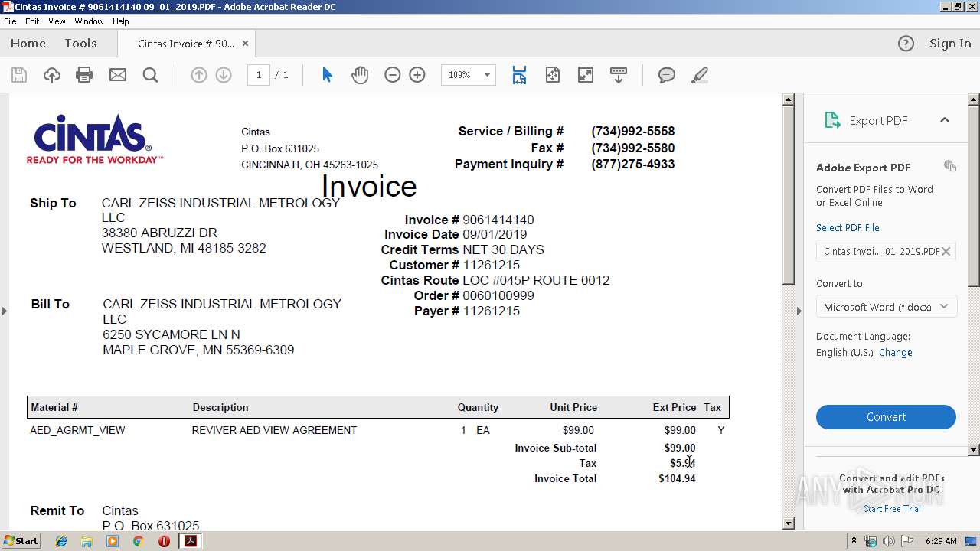Image resolution: width=980 pixels, height=551 pixels.
Task: Click Start Free Trial link
Action: [x=892, y=509]
